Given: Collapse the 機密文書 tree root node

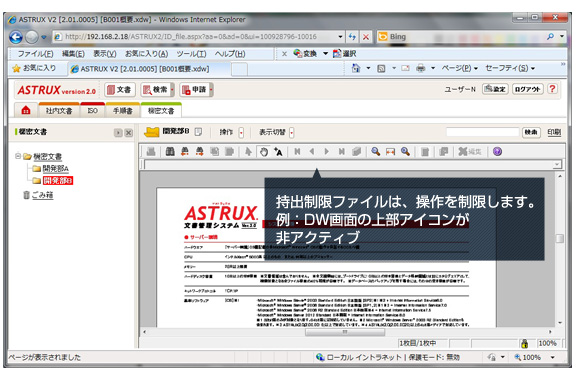Looking at the screenshot, I should [x=18, y=156].
